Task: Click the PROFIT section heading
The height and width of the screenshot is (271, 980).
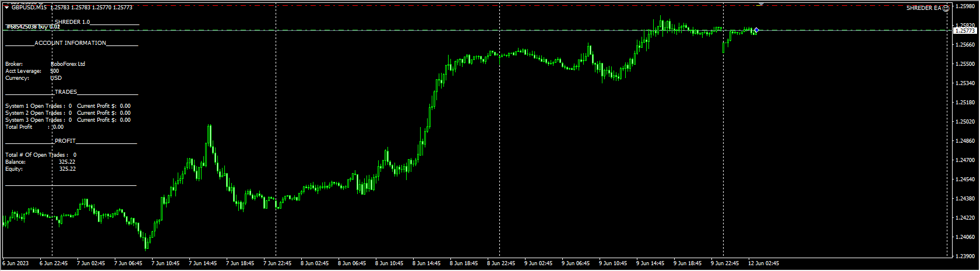Action: 65,141
